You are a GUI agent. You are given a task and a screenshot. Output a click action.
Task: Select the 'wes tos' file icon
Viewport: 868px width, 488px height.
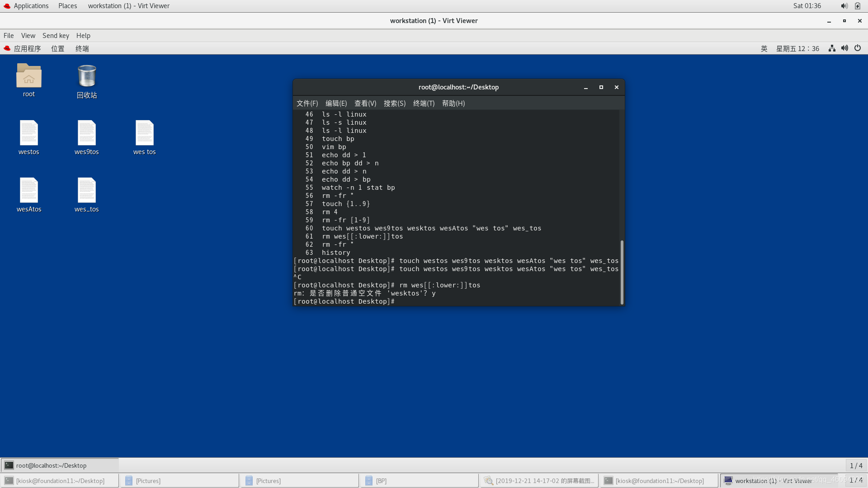144,133
